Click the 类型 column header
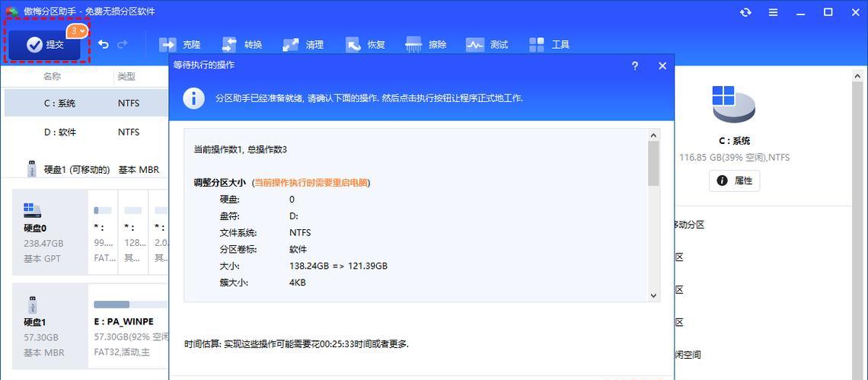This screenshot has width=868, height=380. pyautogui.click(x=126, y=76)
